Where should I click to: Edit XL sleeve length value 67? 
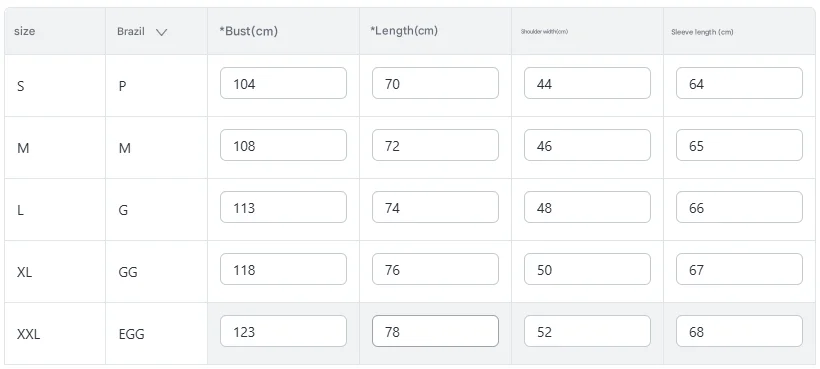click(x=739, y=269)
